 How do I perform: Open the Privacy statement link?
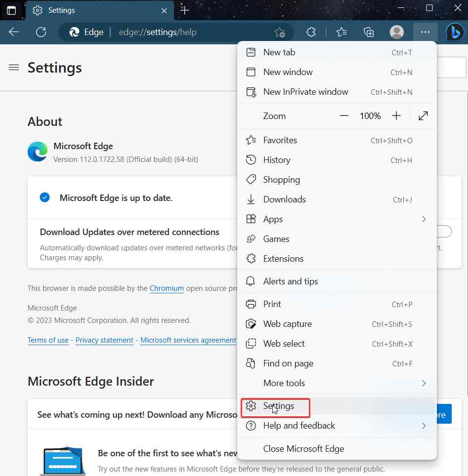click(104, 340)
